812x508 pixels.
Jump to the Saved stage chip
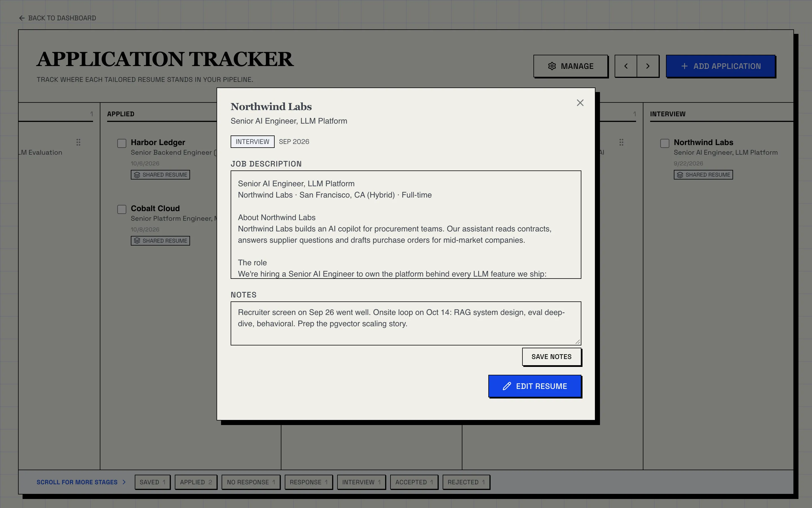click(x=152, y=482)
